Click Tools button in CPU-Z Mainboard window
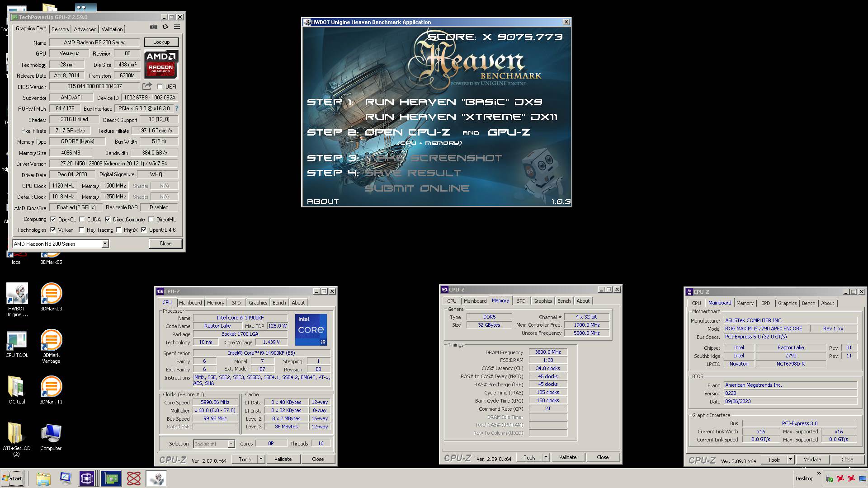Image resolution: width=868 pixels, height=488 pixels. pyautogui.click(x=774, y=460)
